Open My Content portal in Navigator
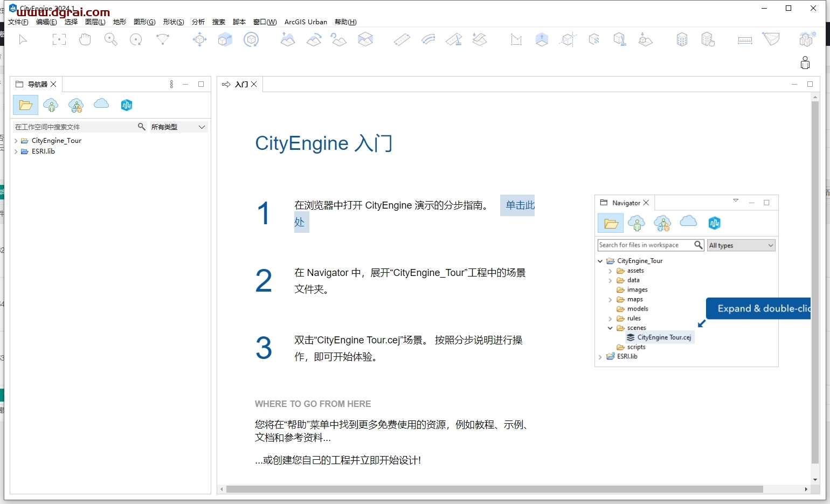 [51, 105]
